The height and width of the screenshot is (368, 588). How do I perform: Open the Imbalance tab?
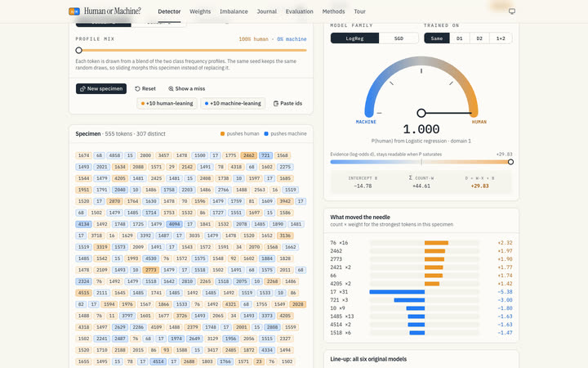(x=234, y=11)
